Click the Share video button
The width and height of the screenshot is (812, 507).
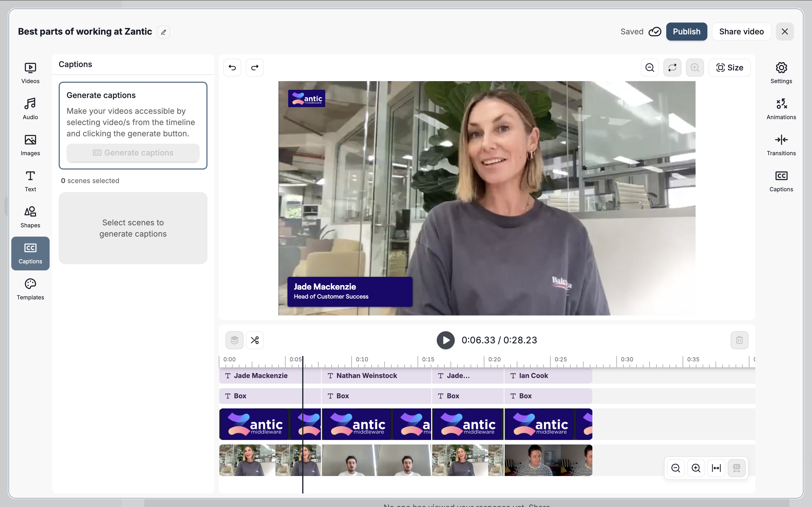[x=741, y=32]
